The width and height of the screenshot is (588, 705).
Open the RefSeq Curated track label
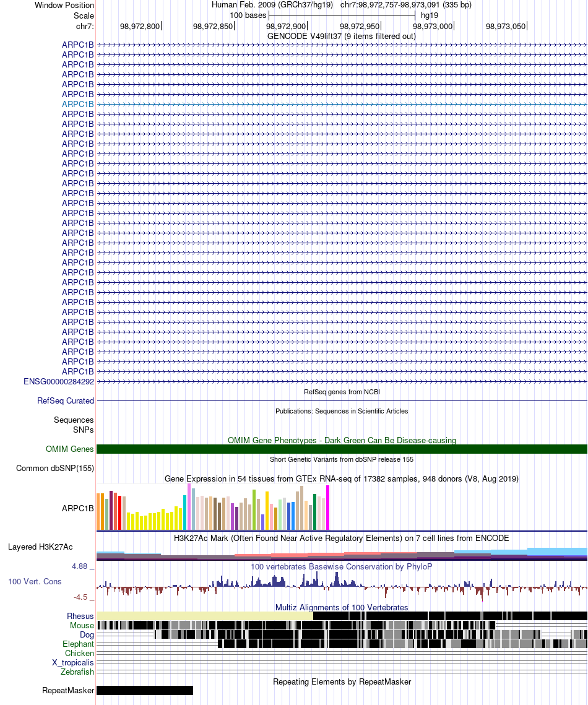[66, 400]
